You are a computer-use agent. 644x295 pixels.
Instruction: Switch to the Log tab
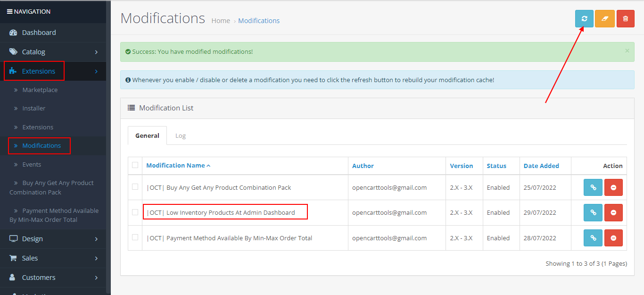(x=181, y=135)
